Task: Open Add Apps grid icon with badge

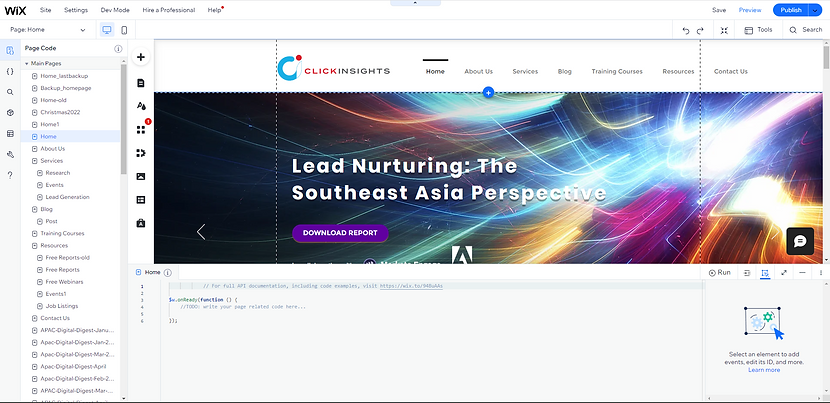Action: coord(141,129)
